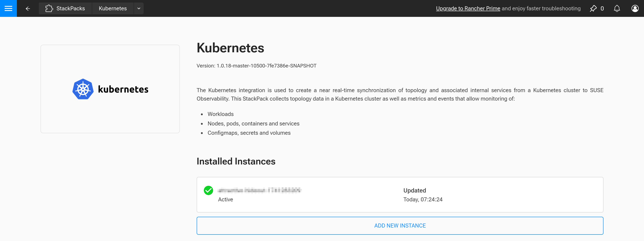Open the user account avatar menu
644x241 pixels.
click(x=635, y=8)
